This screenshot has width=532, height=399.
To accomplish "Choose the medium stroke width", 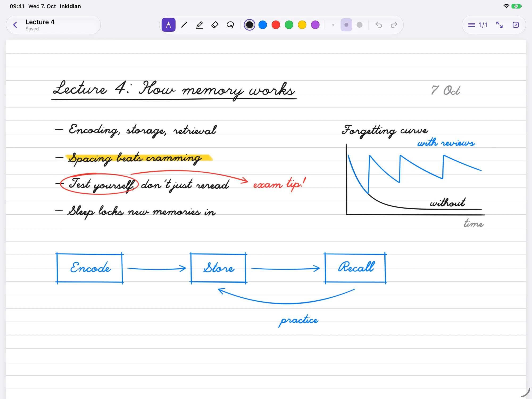I will point(346,25).
